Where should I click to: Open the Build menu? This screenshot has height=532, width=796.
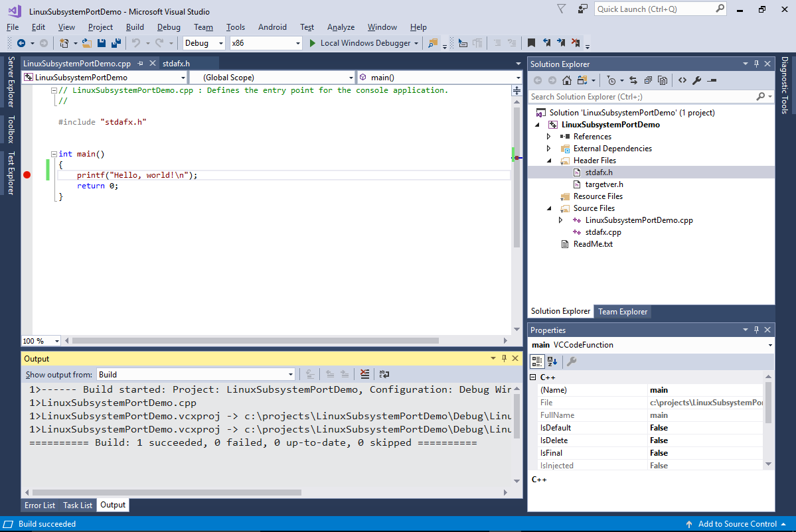135,27
